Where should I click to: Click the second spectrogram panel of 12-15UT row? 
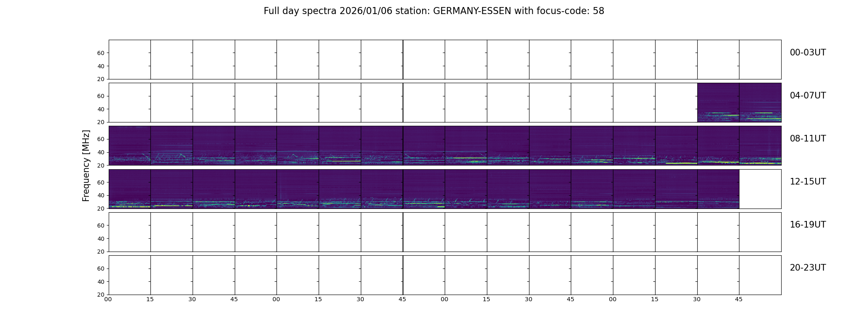pos(172,189)
